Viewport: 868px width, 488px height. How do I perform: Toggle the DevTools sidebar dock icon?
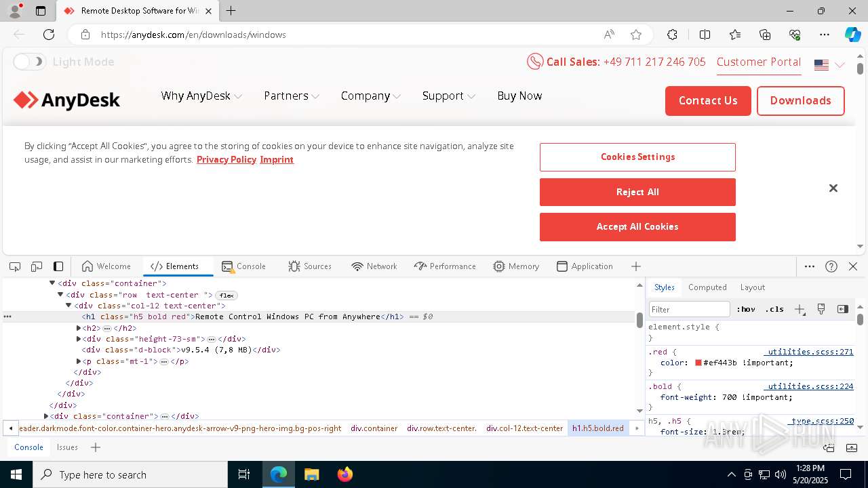pyautogui.click(x=58, y=266)
